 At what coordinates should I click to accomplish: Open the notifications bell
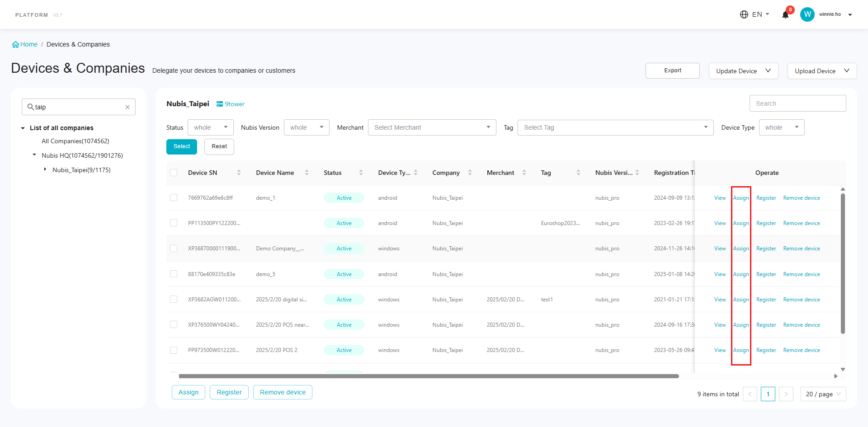pyautogui.click(x=785, y=14)
